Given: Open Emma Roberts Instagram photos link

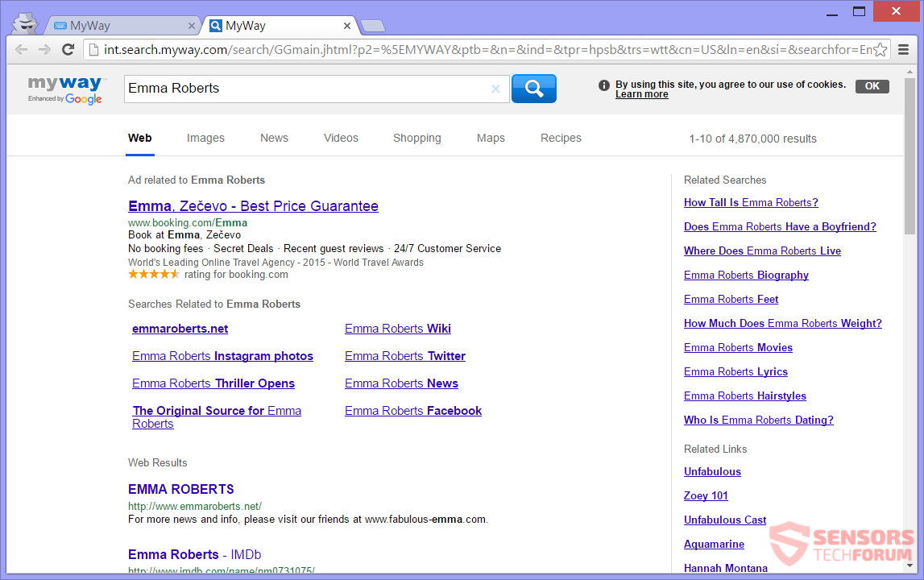Looking at the screenshot, I should 223,356.
